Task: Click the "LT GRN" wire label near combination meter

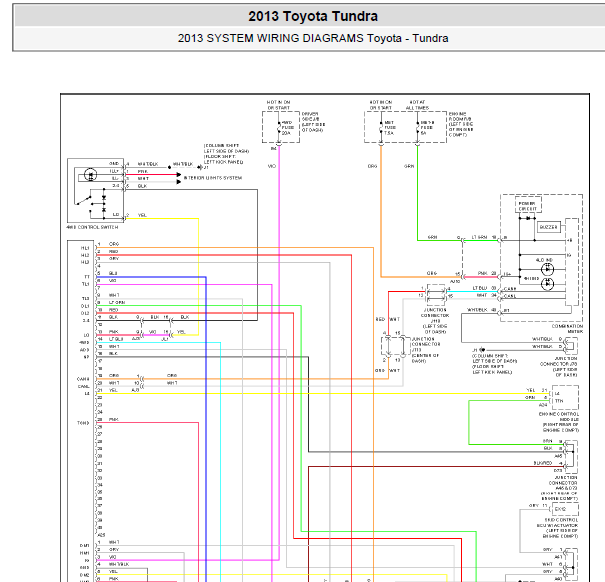Action: point(479,237)
